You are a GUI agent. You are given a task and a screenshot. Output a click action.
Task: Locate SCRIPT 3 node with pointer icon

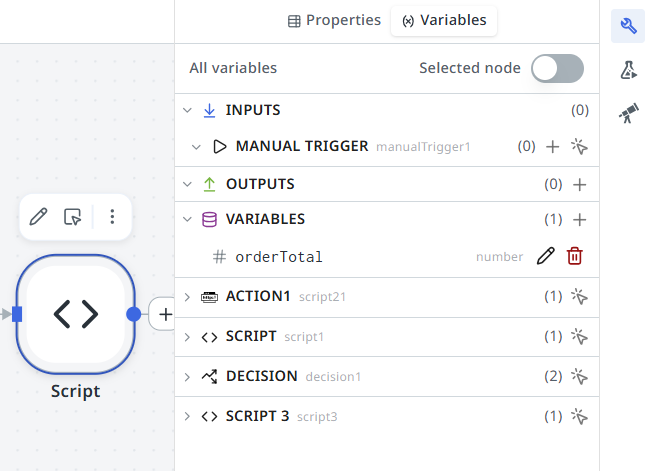[x=579, y=416]
